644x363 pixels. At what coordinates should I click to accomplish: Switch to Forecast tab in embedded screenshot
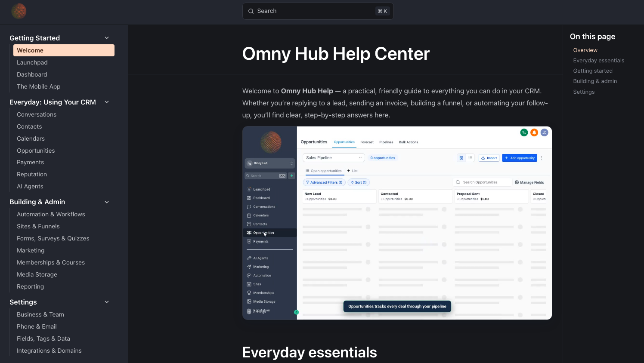pyautogui.click(x=367, y=142)
